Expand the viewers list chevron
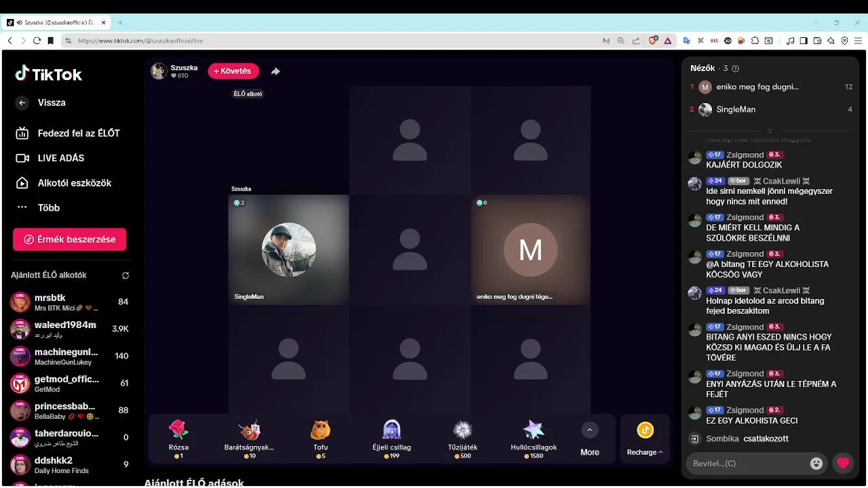Image resolution: width=868 pixels, height=488 pixels. point(770,131)
